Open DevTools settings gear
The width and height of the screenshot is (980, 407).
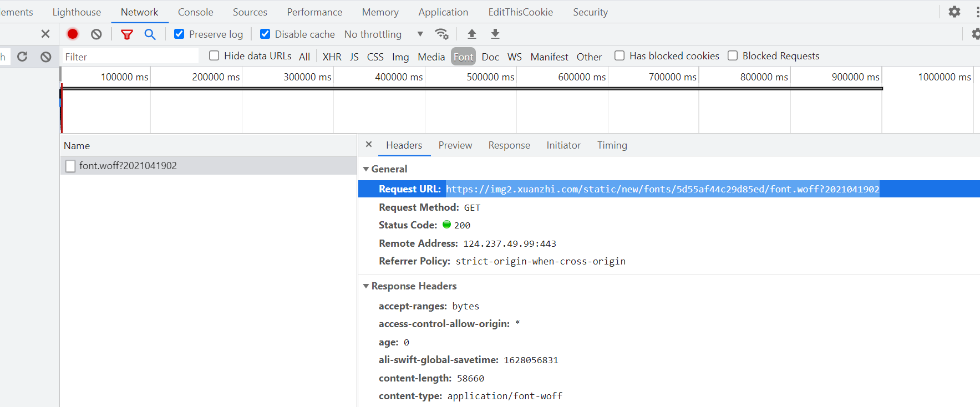tap(954, 12)
